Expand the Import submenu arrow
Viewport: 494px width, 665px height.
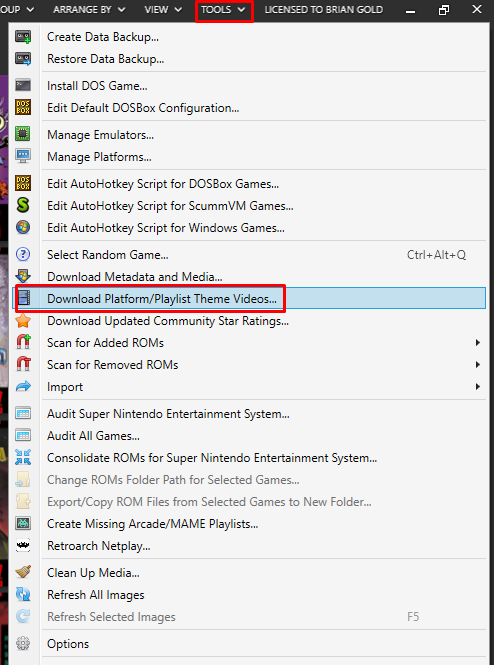click(478, 387)
